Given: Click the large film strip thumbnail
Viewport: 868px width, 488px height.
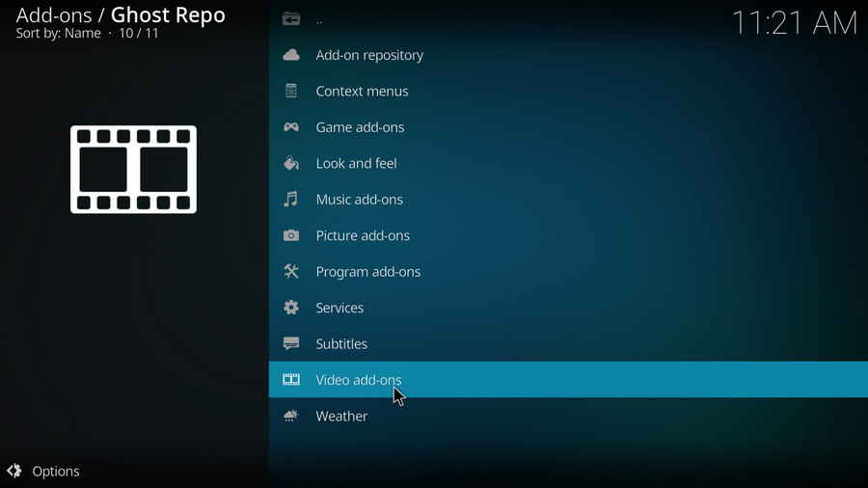Looking at the screenshot, I should 133,170.
